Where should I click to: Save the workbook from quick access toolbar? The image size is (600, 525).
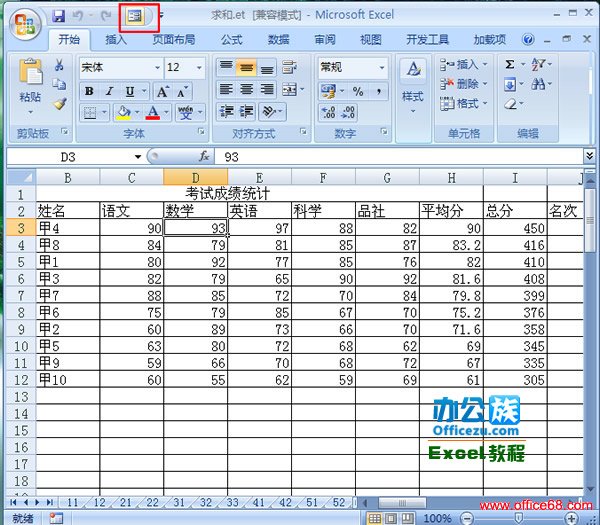(58, 17)
